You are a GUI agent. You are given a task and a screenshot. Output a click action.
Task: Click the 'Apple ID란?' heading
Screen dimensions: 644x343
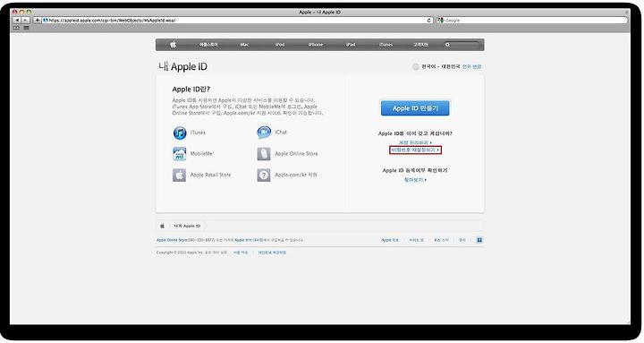tap(191, 90)
